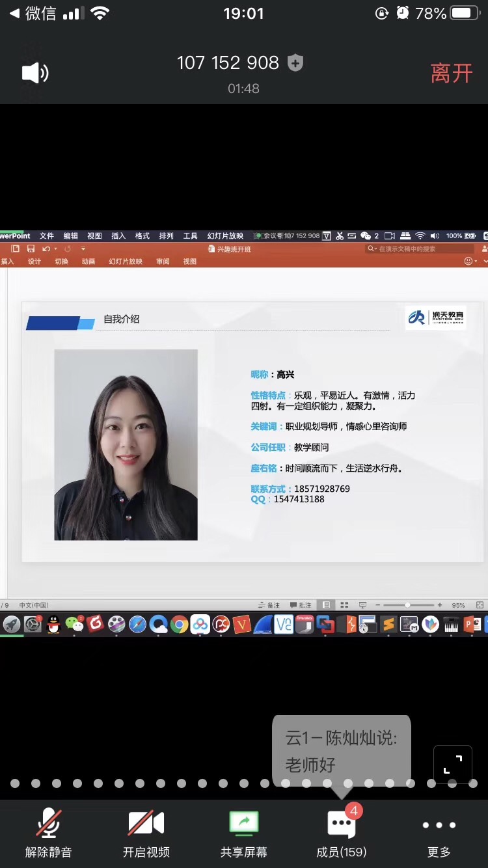Switch to normal view in status bar
This screenshot has height=868, width=488.
pyautogui.click(x=327, y=605)
